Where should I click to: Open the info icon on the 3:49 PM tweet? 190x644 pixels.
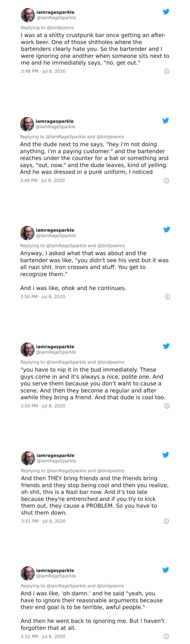pos(166,180)
